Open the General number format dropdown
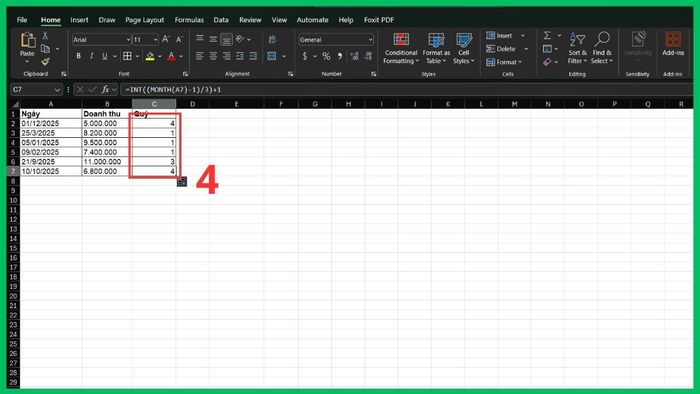The width and height of the screenshot is (700, 394). pyautogui.click(x=370, y=40)
